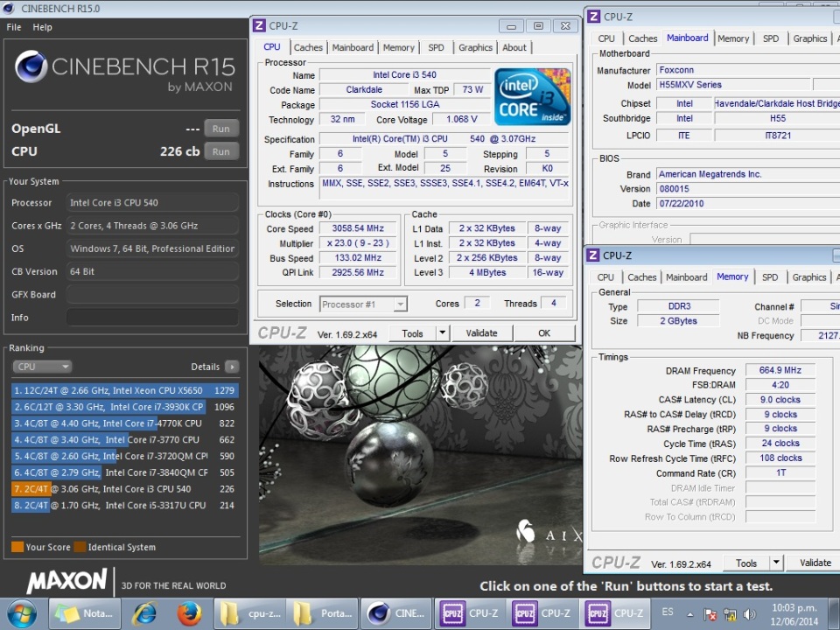840x630 pixels.
Task: Switch to CINE... taskbar item
Action: [395, 614]
